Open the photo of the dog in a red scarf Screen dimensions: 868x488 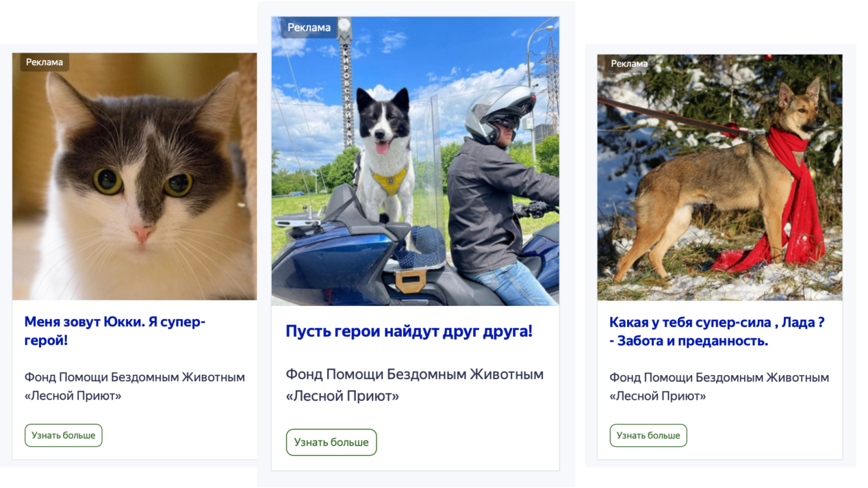pos(719,177)
